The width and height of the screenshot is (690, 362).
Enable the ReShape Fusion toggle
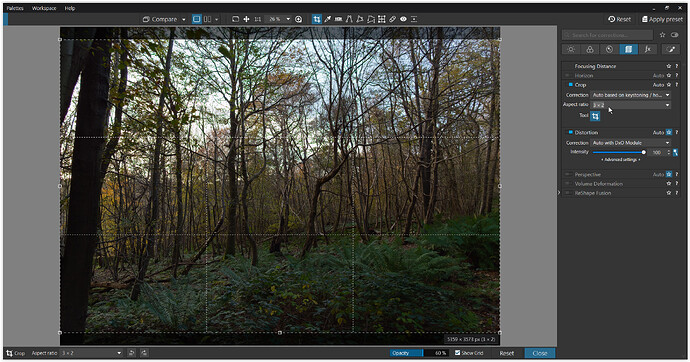click(569, 193)
